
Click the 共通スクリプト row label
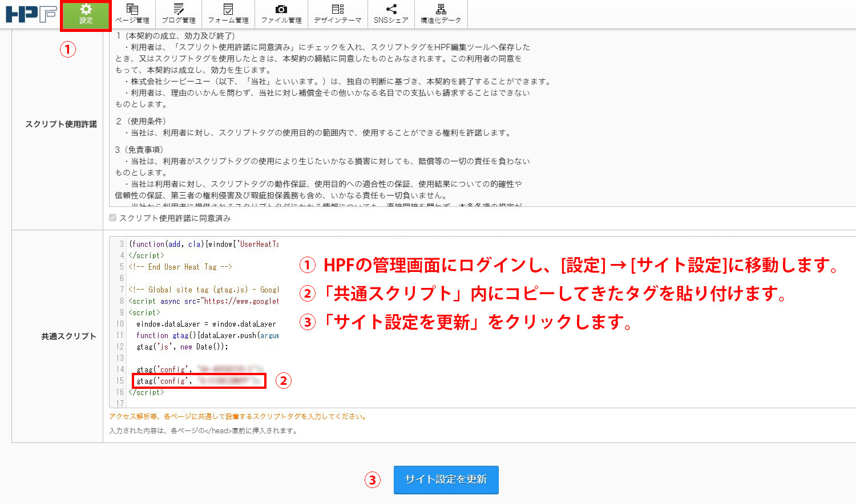pos(68,336)
